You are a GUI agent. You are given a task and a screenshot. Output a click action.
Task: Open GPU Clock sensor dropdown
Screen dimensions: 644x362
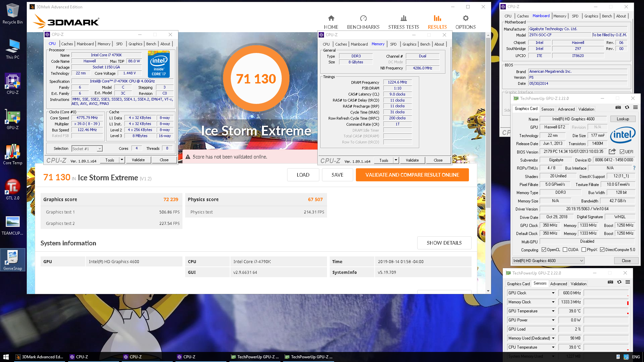point(553,293)
